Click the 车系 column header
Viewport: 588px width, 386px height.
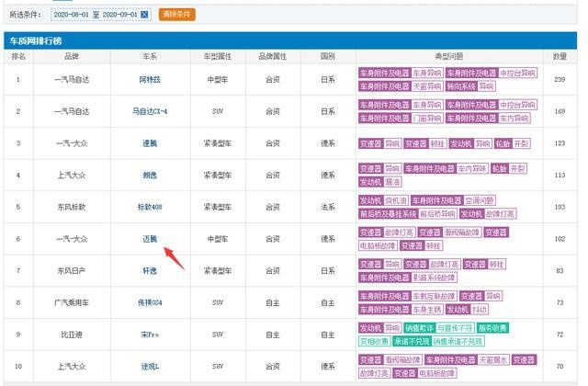click(150, 56)
